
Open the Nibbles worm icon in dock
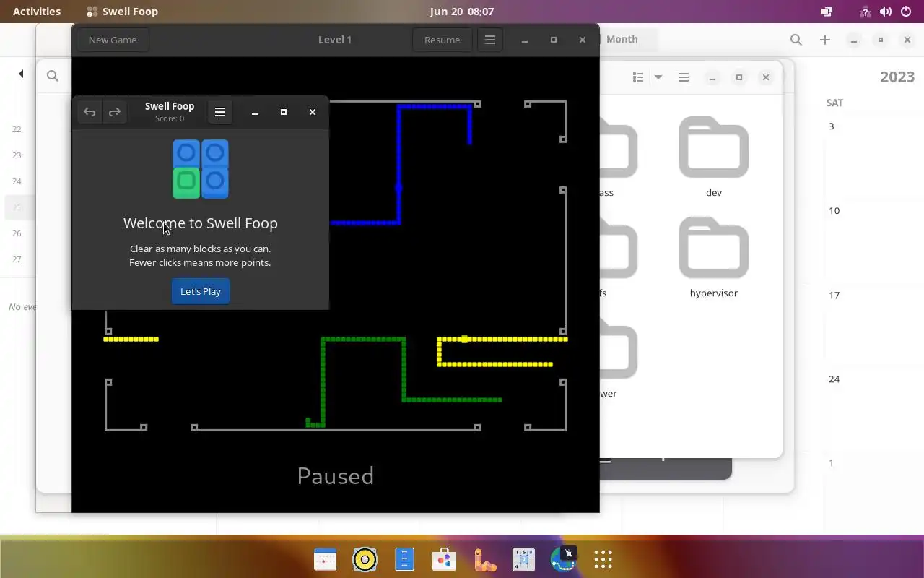[484, 560]
